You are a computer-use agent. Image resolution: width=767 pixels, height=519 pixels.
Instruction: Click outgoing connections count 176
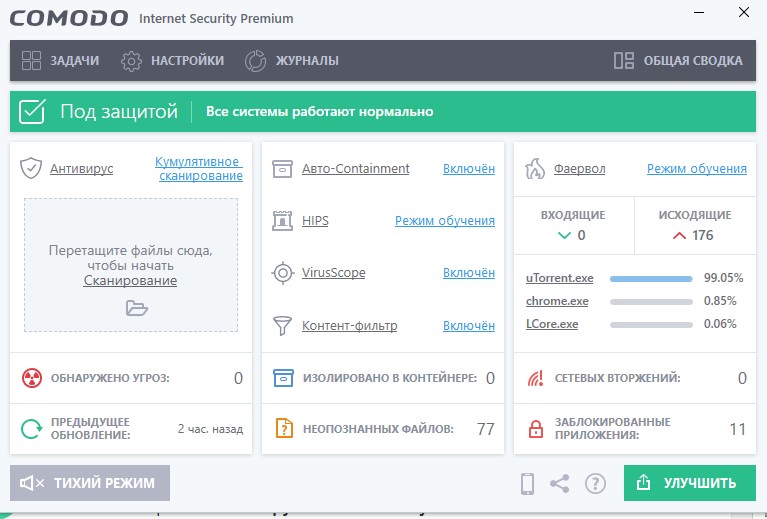pyautogui.click(x=702, y=235)
